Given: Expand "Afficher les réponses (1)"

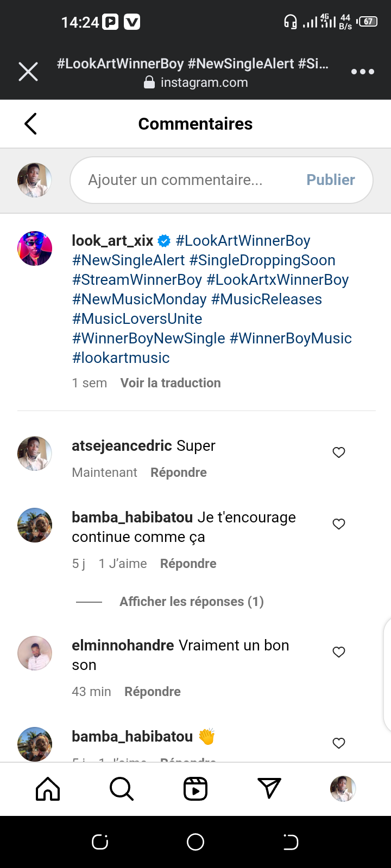Looking at the screenshot, I should [191, 602].
